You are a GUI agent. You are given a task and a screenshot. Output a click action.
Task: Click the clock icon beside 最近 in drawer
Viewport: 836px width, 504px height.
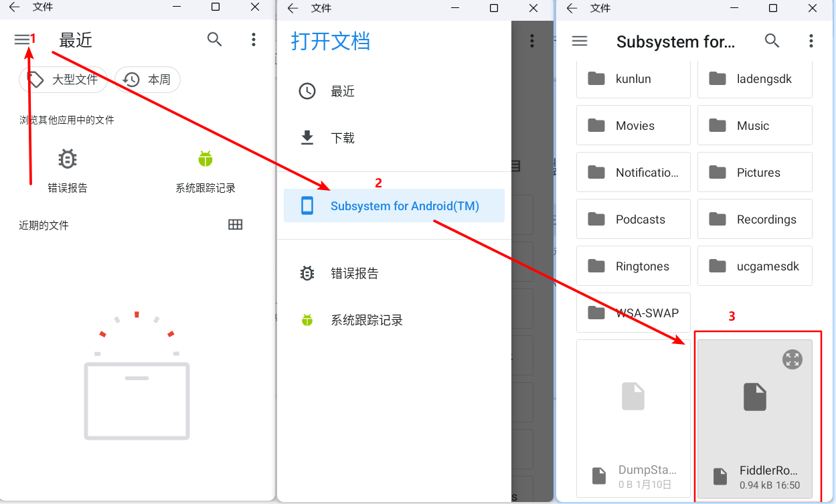coord(307,91)
